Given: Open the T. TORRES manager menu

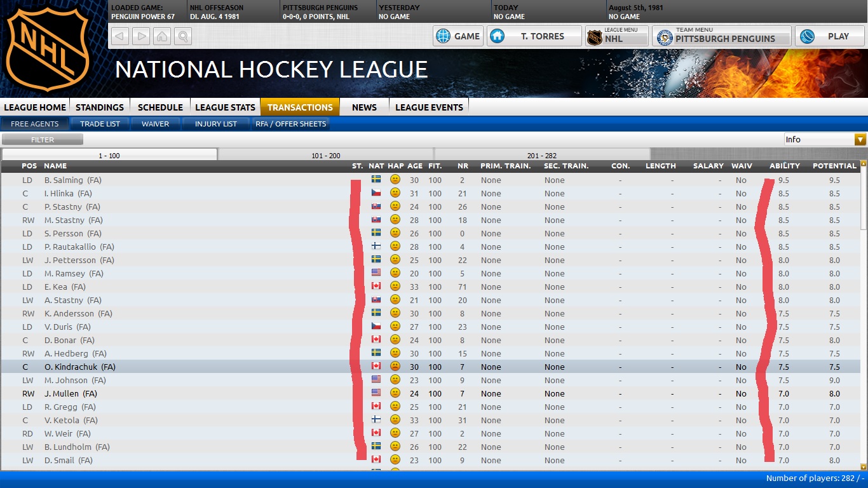Looking at the screenshot, I should pyautogui.click(x=534, y=36).
